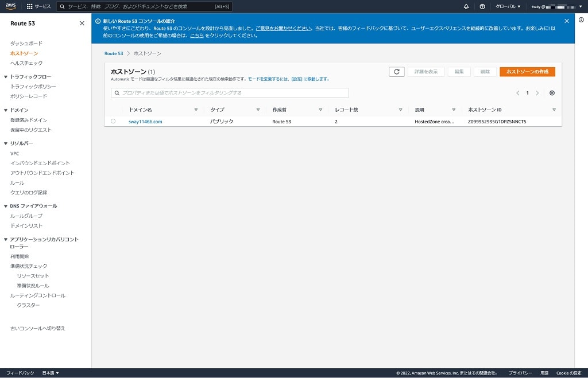Click the こちら link in the banner

tap(197, 36)
